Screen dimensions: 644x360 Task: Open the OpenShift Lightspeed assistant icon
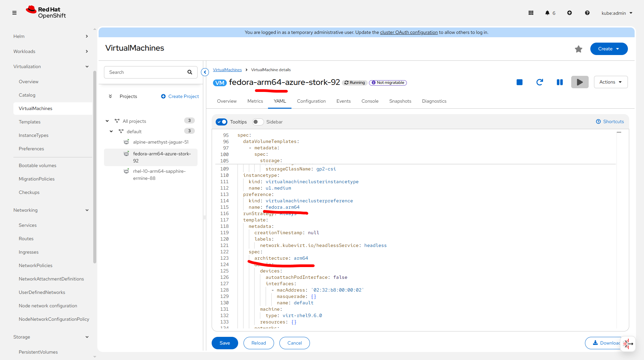[x=628, y=344]
